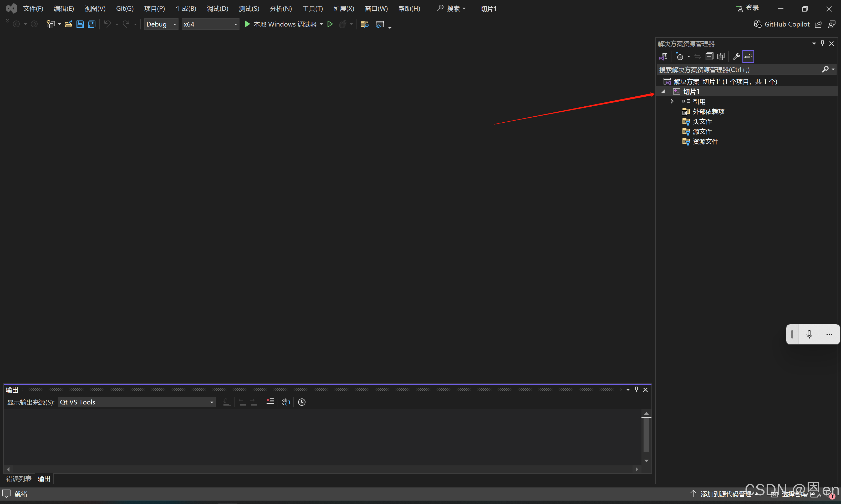Open Solution Explorer window options dropdown arrow
This screenshot has height=504, width=841.
pos(814,44)
